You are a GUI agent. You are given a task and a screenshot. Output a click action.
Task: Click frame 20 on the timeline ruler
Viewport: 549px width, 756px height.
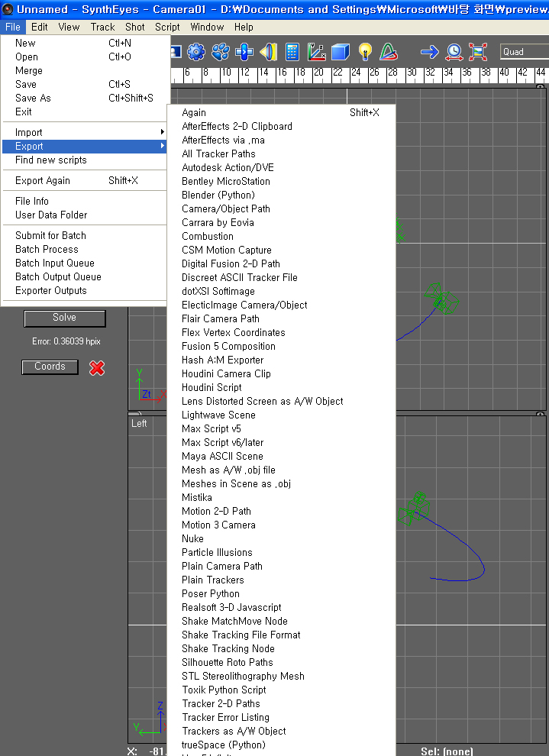pos(318,73)
